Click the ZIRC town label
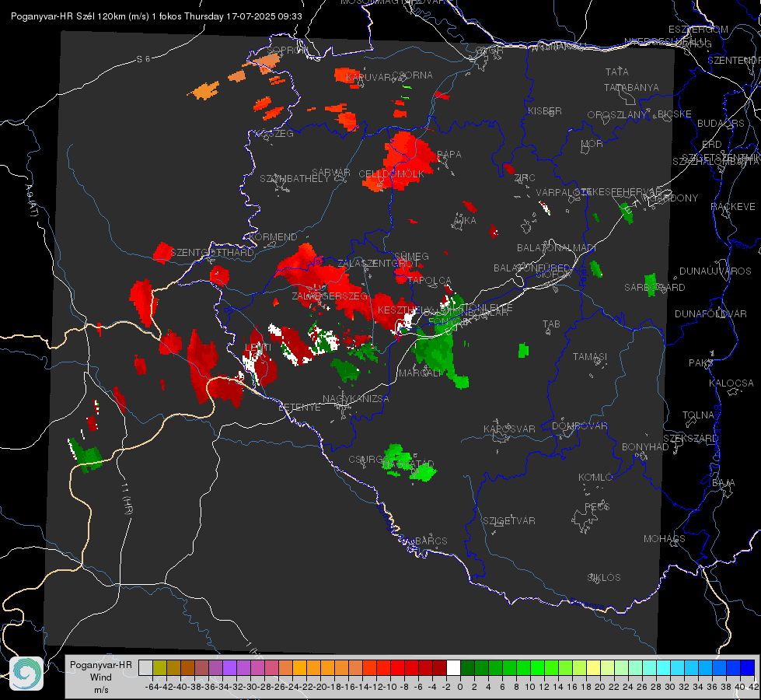761x700 pixels. pos(525,178)
